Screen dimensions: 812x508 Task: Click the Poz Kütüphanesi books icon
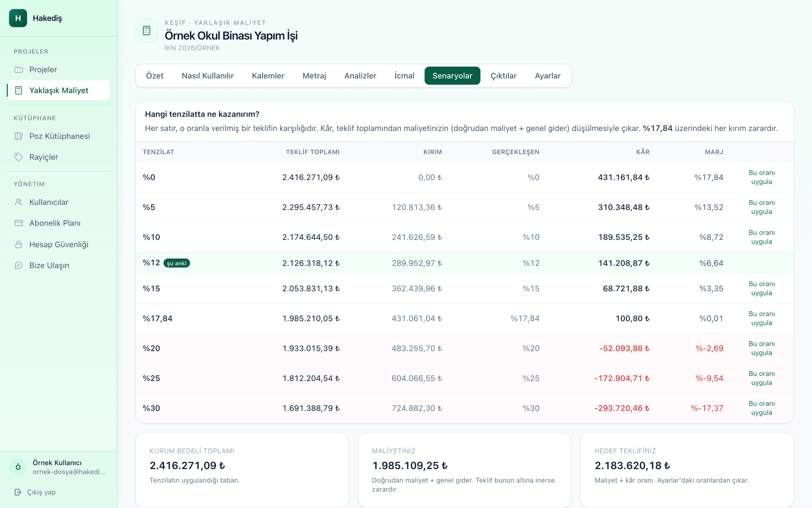[19, 136]
